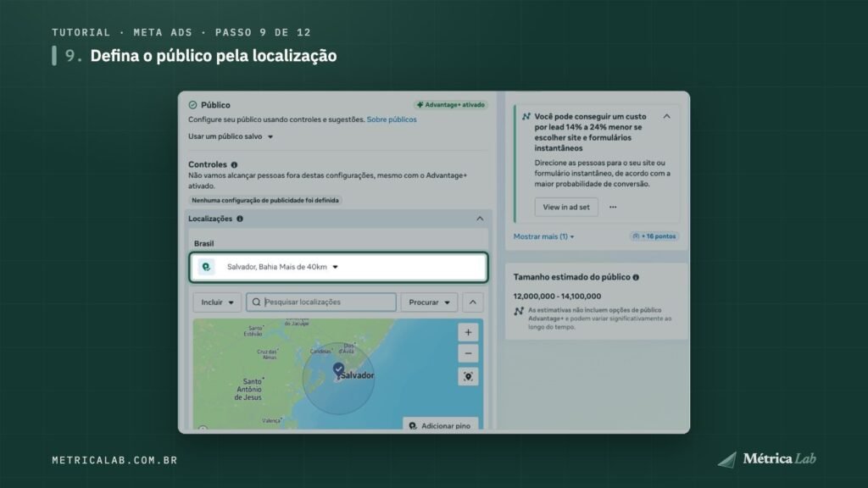Viewport: 868px width, 488px height.
Task: Click the recommendation sparkle icon
Action: [x=526, y=117]
